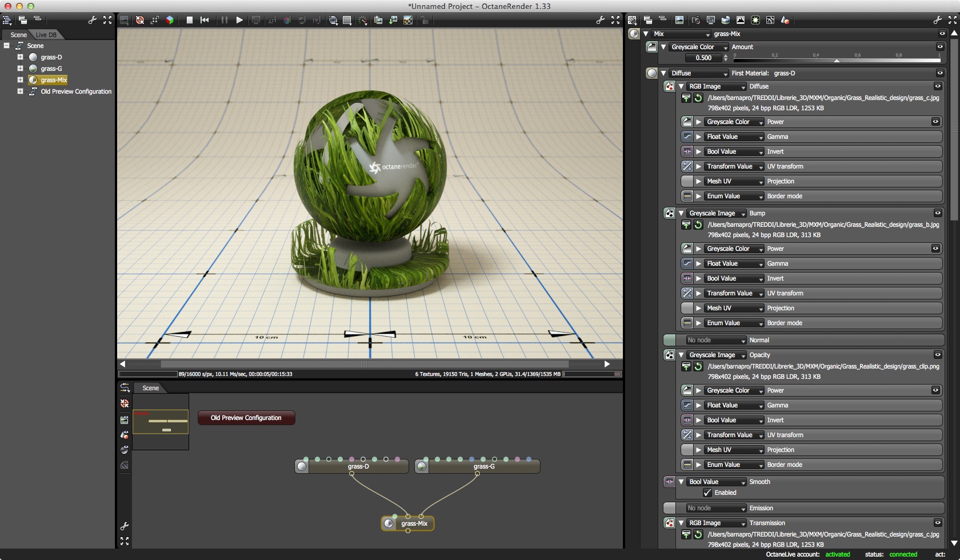Click the recenter view target icon in render toolbar
The image size is (960, 560).
click(140, 20)
